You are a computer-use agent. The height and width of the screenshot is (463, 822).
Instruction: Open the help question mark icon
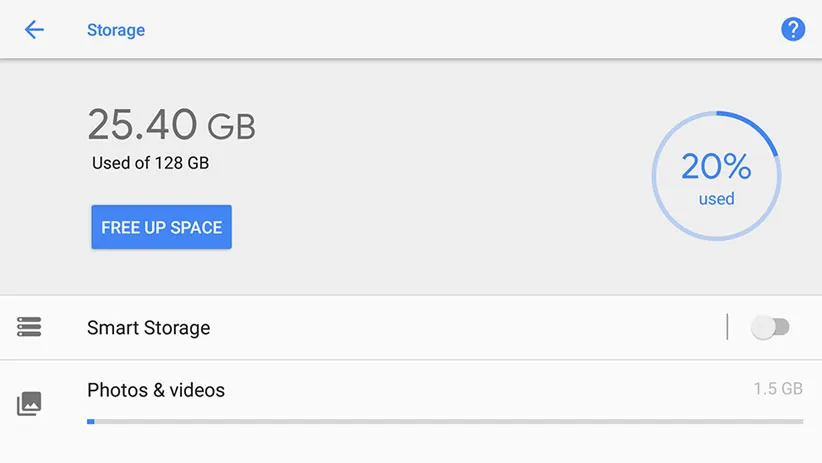[x=792, y=30]
